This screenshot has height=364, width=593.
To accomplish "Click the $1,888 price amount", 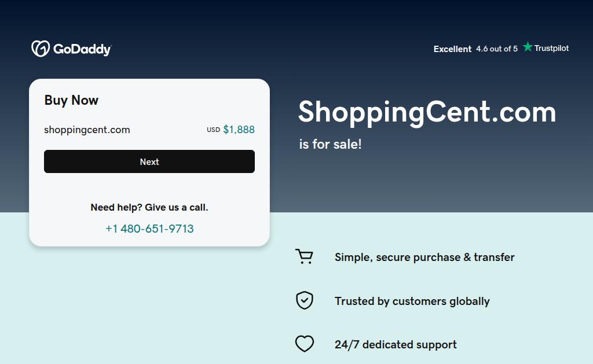I will (239, 130).
